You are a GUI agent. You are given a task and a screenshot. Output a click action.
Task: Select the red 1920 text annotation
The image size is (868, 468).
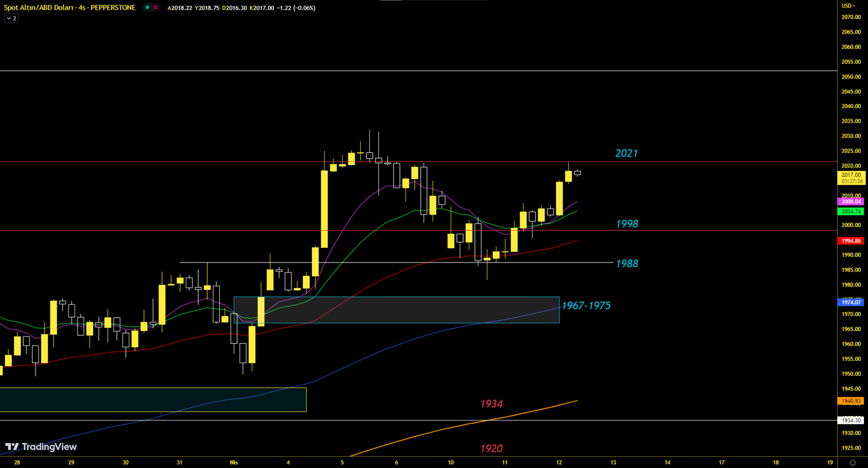pos(491,448)
